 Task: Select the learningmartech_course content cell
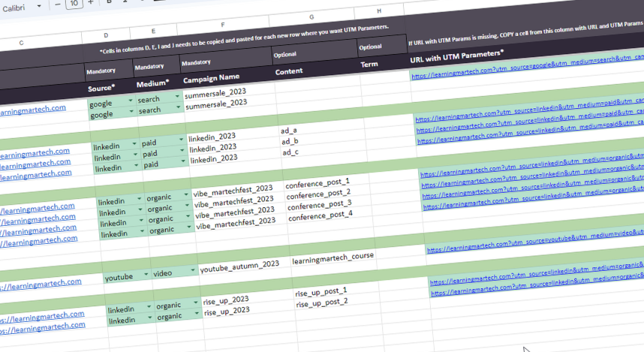pyautogui.click(x=333, y=258)
